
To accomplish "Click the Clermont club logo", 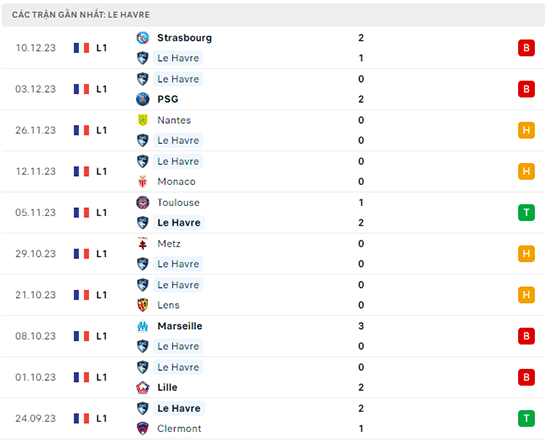I will click(x=143, y=429).
